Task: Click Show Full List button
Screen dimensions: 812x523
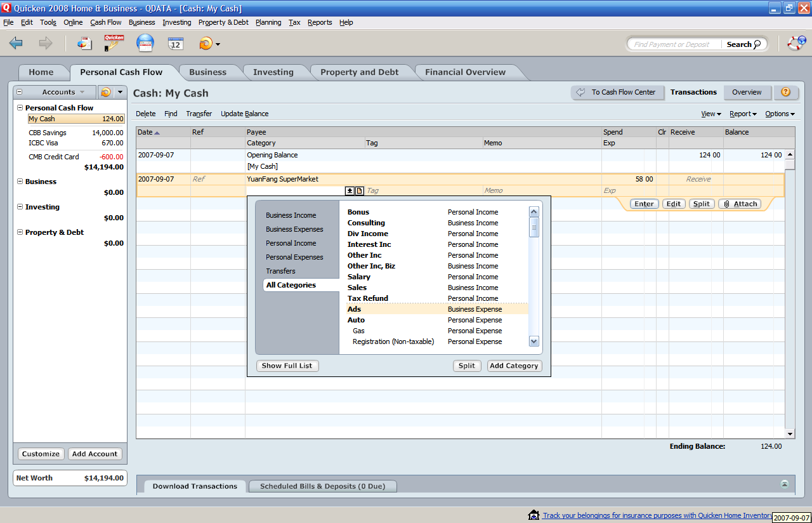Action: pyautogui.click(x=287, y=366)
